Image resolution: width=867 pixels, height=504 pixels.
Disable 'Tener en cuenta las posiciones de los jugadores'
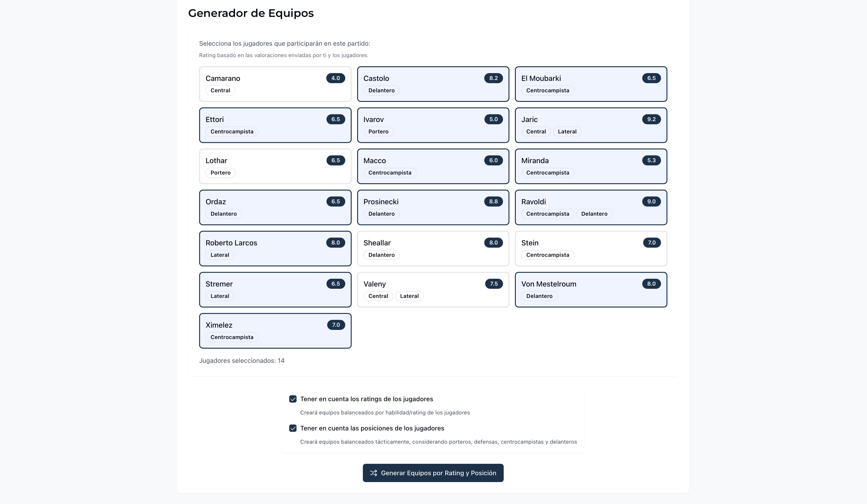pyautogui.click(x=293, y=428)
